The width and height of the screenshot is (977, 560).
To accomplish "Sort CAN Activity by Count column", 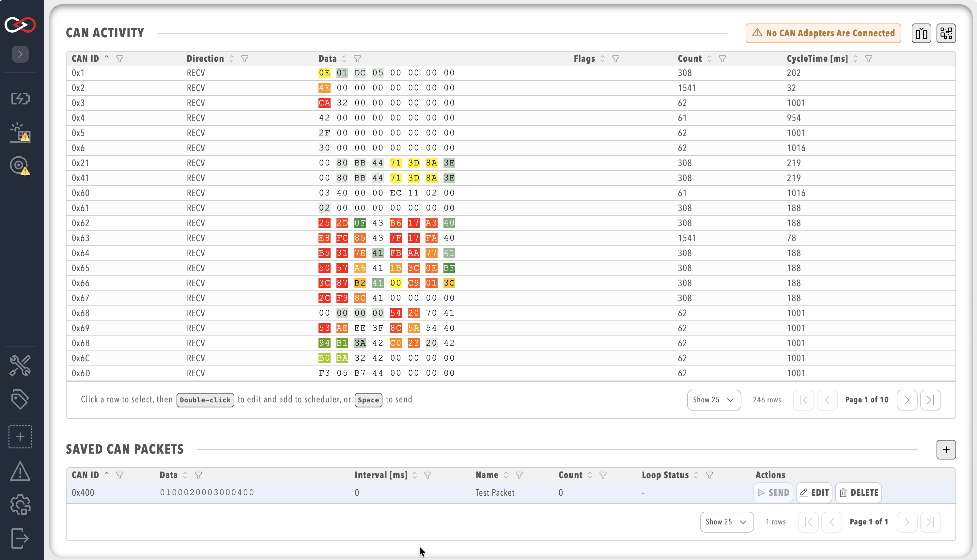I will pyautogui.click(x=709, y=59).
